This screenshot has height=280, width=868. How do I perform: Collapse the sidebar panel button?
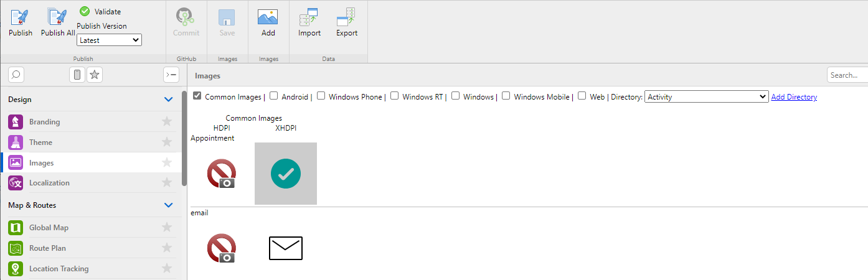[171, 75]
